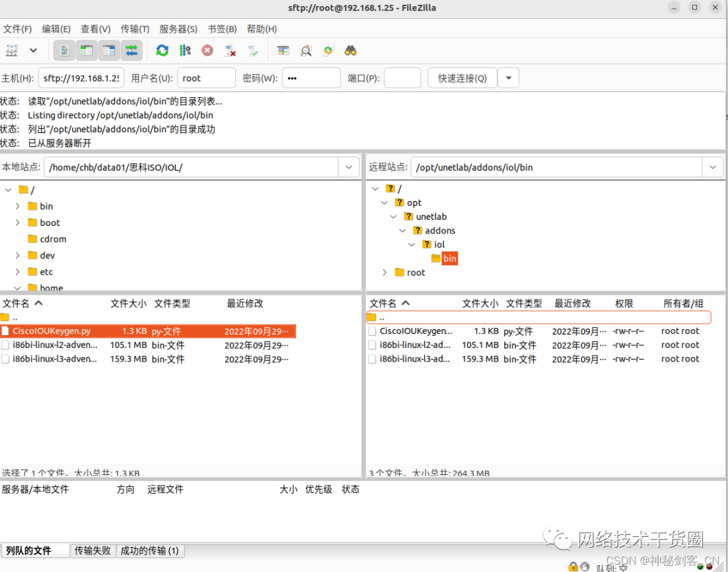The height and width of the screenshot is (572, 728).
Task: Toggle the transfer queue panel
Action: (x=131, y=50)
